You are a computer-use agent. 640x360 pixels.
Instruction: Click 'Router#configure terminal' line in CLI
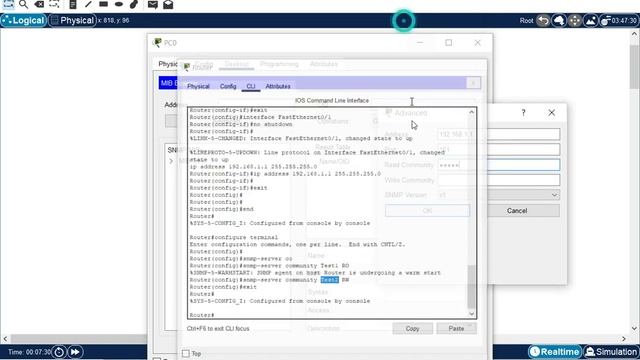coord(233,238)
